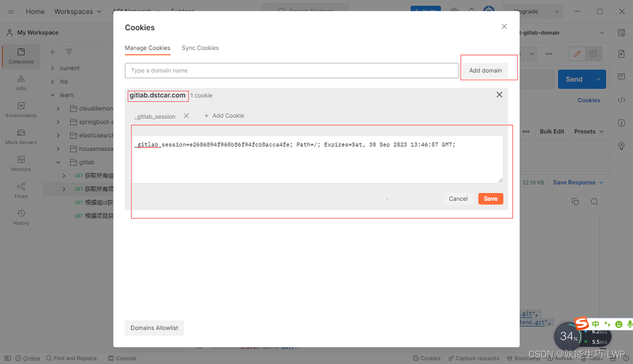Screen dimensions: 633x364
Task: Open the documentation icon in right sidebar
Action: coord(622,53)
